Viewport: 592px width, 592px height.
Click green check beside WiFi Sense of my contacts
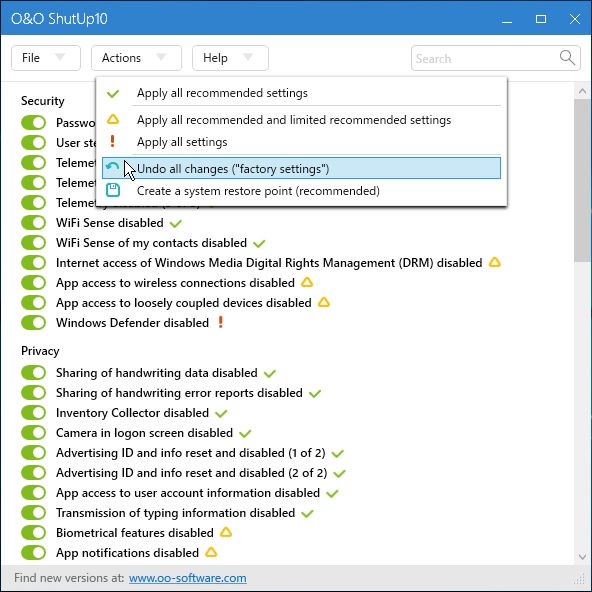point(259,244)
